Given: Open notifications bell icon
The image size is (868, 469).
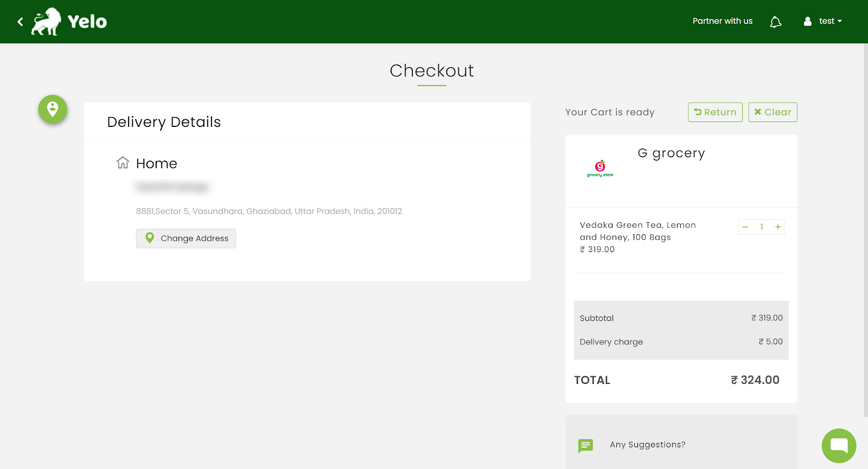Looking at the screenshot, I should tap(776, 22).
